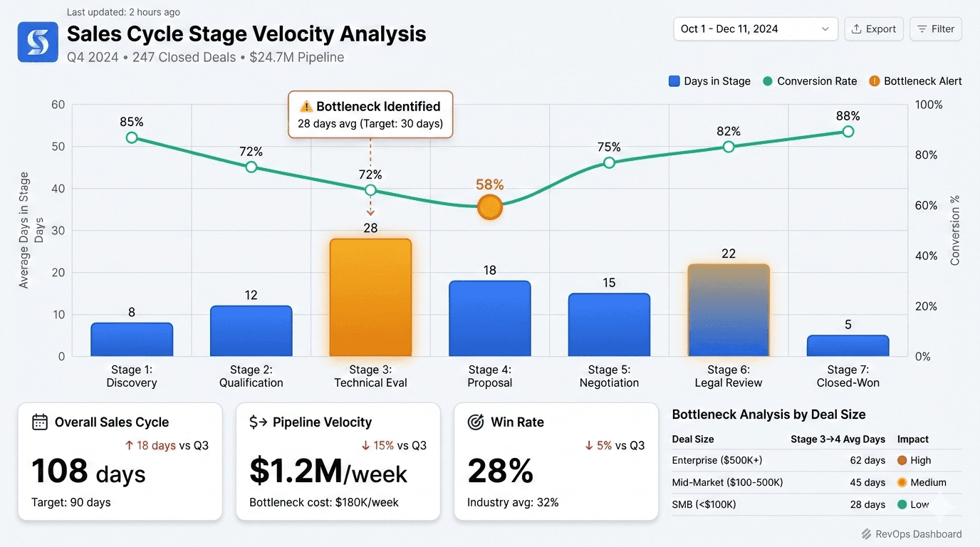The image size is (980, 547).
Task: Select the orange Stage 3 Technical Eval bar
Action: 370,296
